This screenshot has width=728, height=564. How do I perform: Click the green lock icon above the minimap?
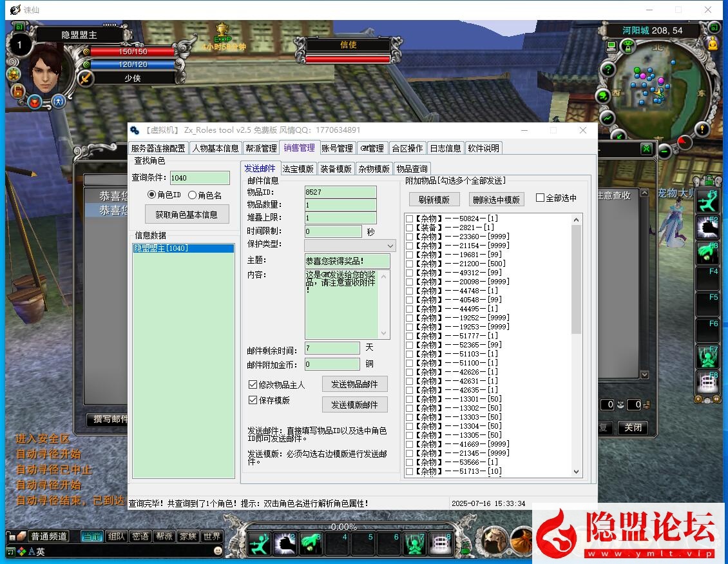pyautogui.click(x=628, y=46)
